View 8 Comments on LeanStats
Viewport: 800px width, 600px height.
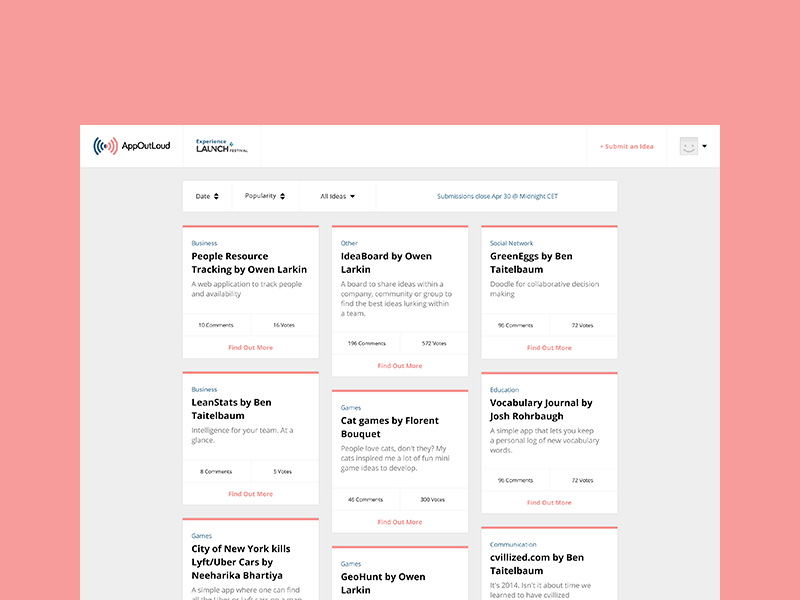[x=216, y=471]
